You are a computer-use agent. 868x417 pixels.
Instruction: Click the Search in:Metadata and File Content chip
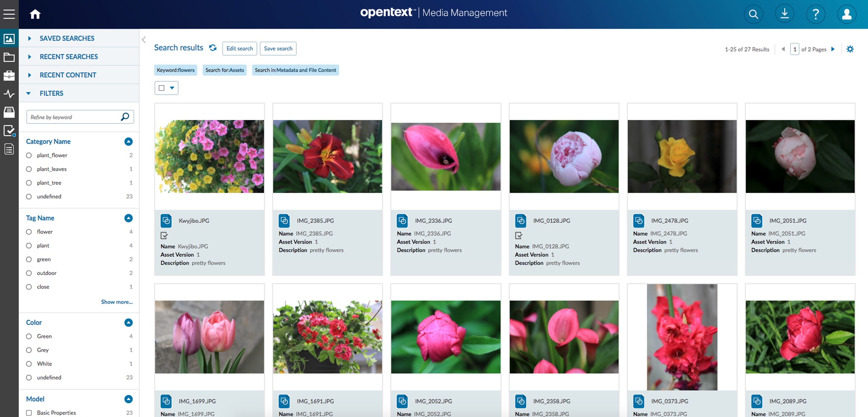tap(295, 70)
